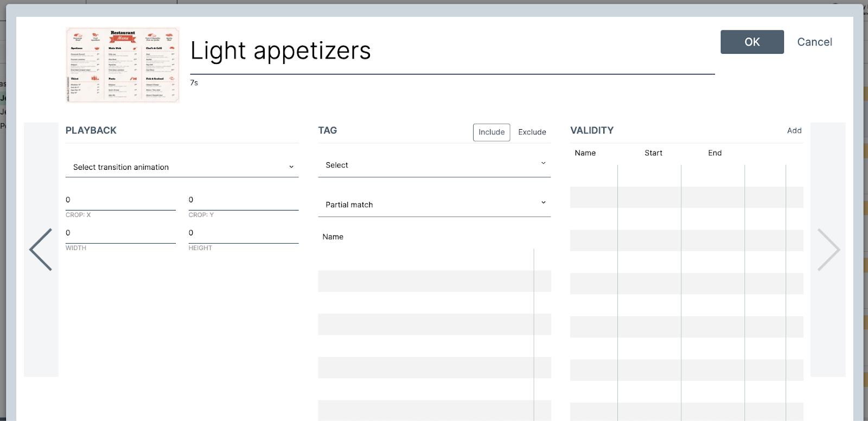Cancel the dialog
868x421 pixels.
(814, 42)
